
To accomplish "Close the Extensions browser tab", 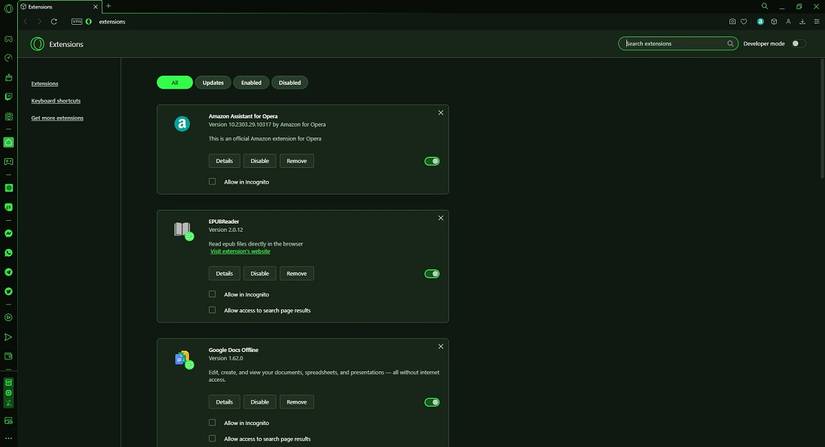I will (x=95, y=7).
